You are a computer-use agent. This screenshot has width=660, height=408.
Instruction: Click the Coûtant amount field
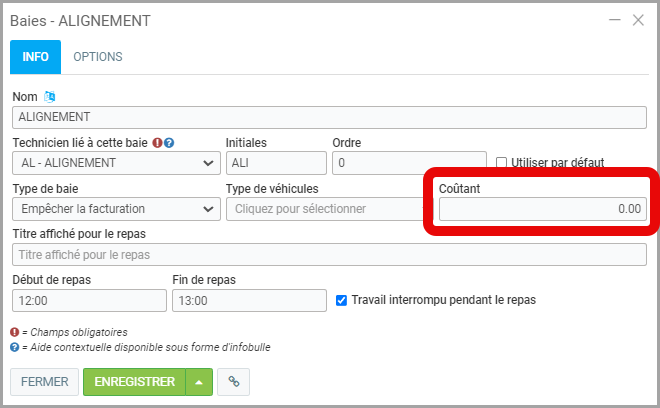point(542,209)
